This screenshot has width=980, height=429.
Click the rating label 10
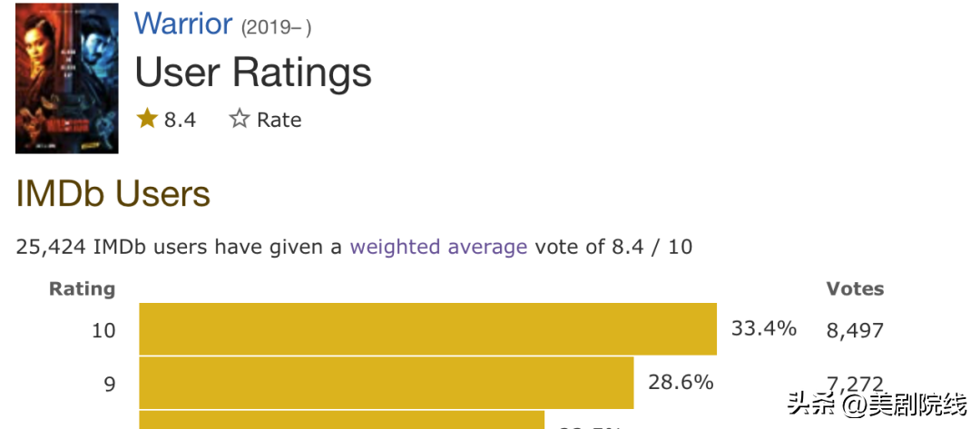[x=103, y=331]
